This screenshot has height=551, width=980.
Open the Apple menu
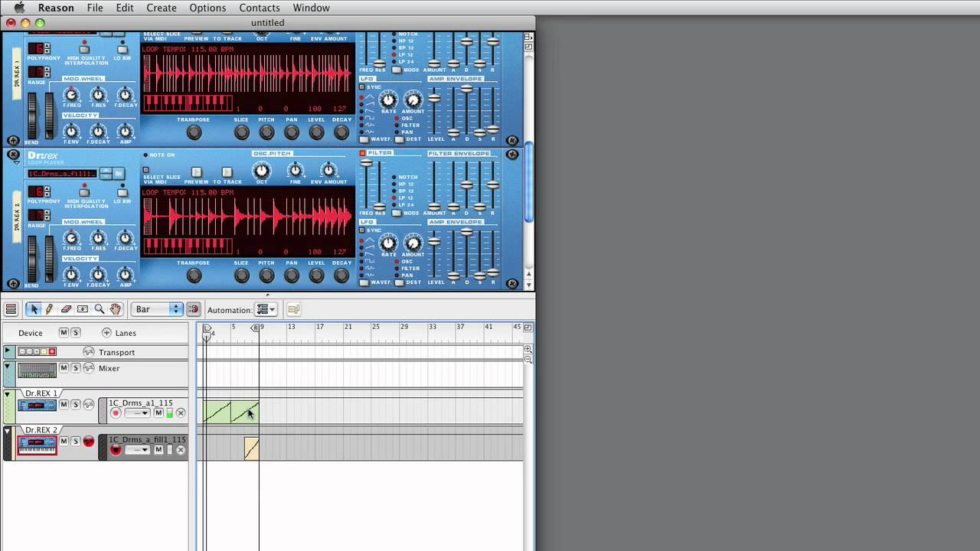[x=19, y=8]
